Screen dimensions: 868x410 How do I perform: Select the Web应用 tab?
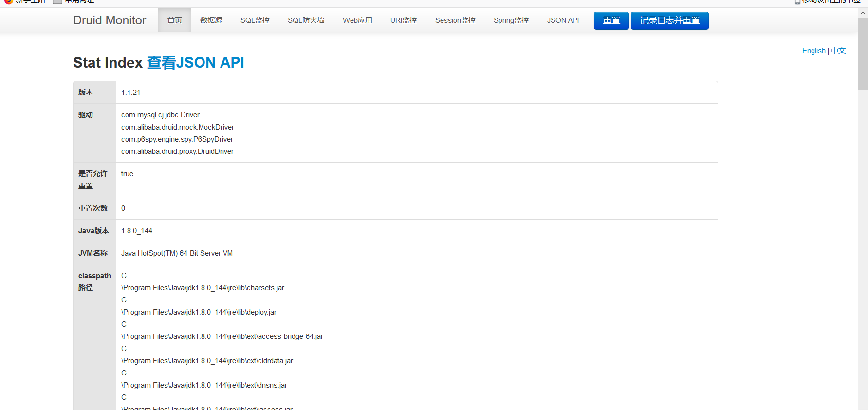tap(357, 20)
